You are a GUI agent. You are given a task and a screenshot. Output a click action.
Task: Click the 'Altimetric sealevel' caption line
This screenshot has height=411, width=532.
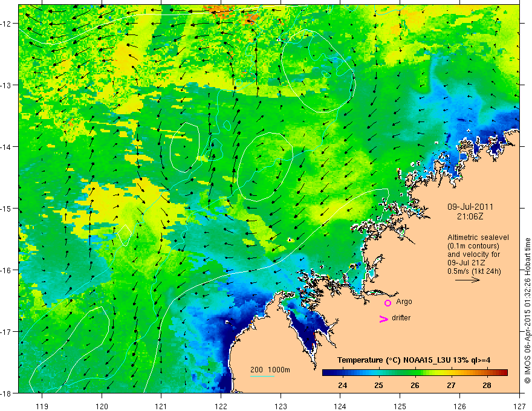(x=478, y=238)
